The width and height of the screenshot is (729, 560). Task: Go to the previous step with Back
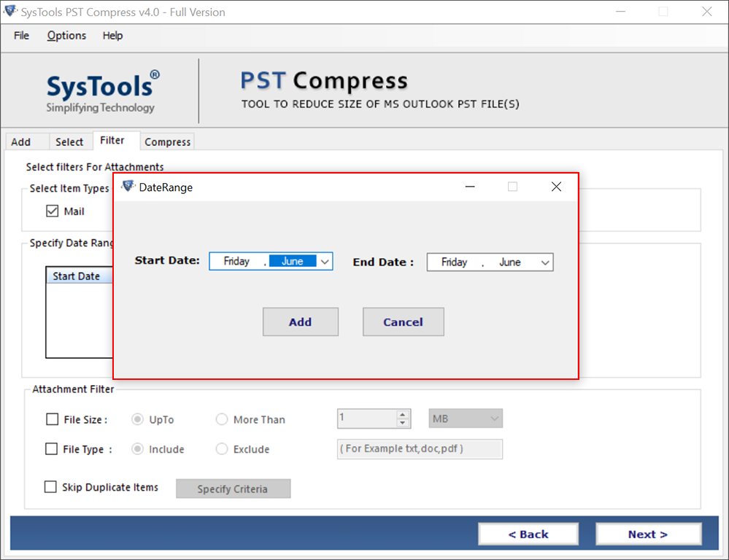528,534
